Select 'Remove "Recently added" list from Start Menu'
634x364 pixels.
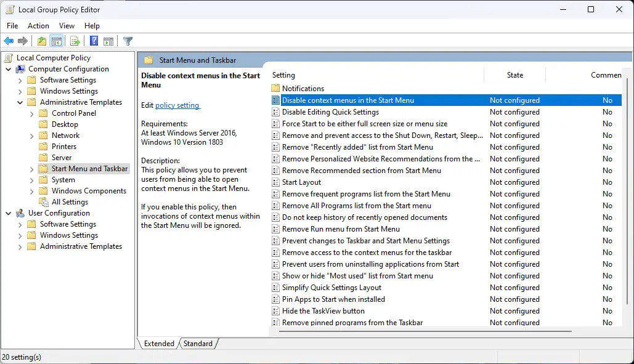446,147
